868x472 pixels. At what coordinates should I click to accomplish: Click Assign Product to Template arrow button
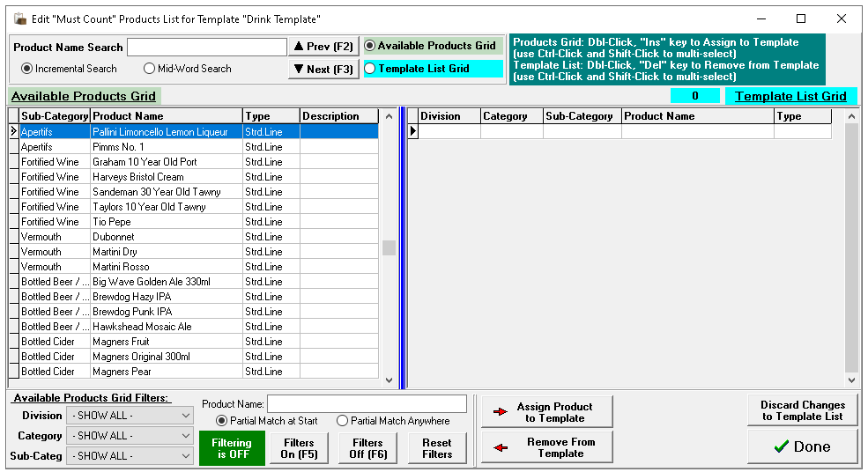[x=546, y=412]
